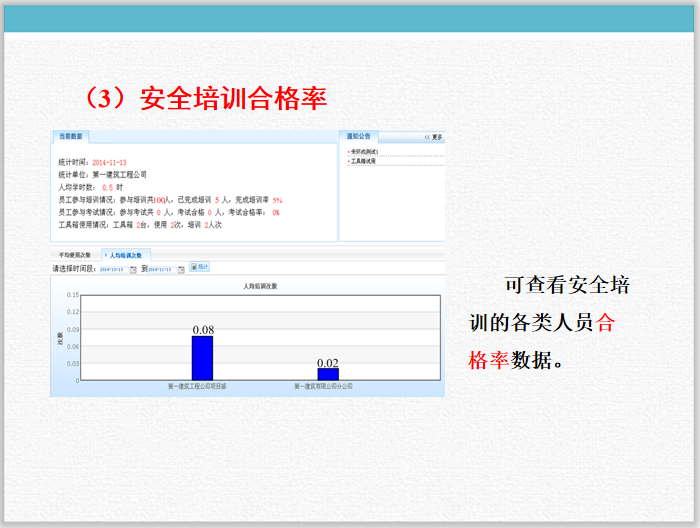
Task: Select the 人均培训次数 tab
Action: 125,255
